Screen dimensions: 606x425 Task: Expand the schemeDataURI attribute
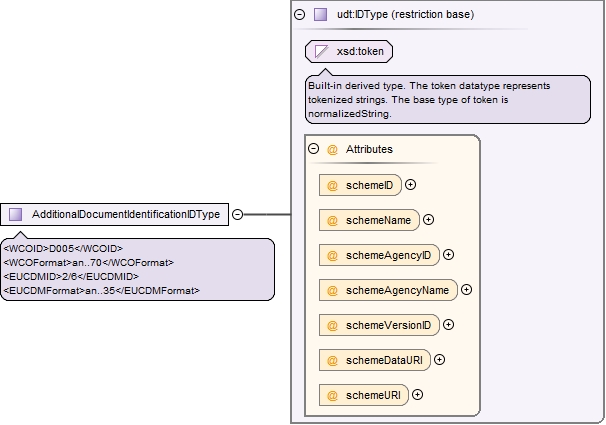pos(439,360)
